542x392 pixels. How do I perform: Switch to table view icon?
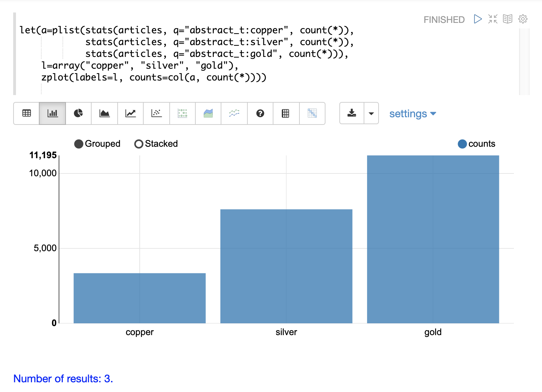point(26,113)
